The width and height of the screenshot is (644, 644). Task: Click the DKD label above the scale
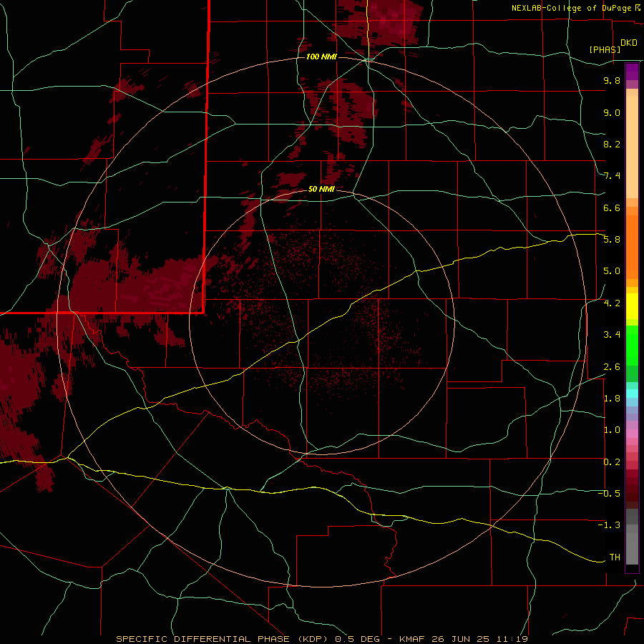pyautogui.click(x=629, y=43)
